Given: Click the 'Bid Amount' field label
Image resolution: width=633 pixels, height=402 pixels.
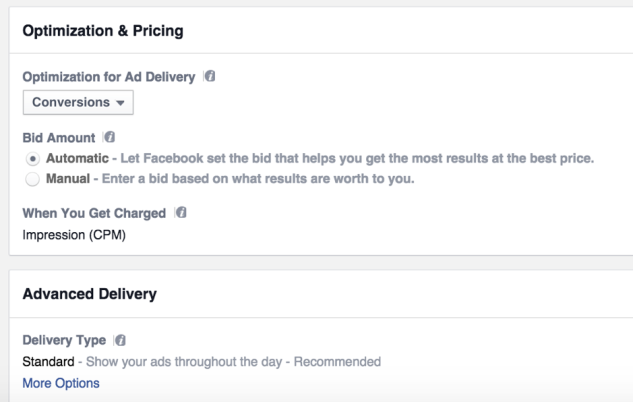Looking at the screenshot, I should (x=59, y=138).
